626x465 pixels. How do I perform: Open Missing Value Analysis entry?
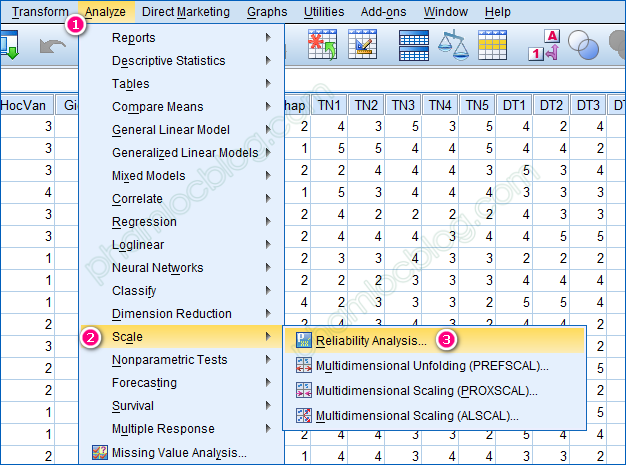click(x=179, y=452)
